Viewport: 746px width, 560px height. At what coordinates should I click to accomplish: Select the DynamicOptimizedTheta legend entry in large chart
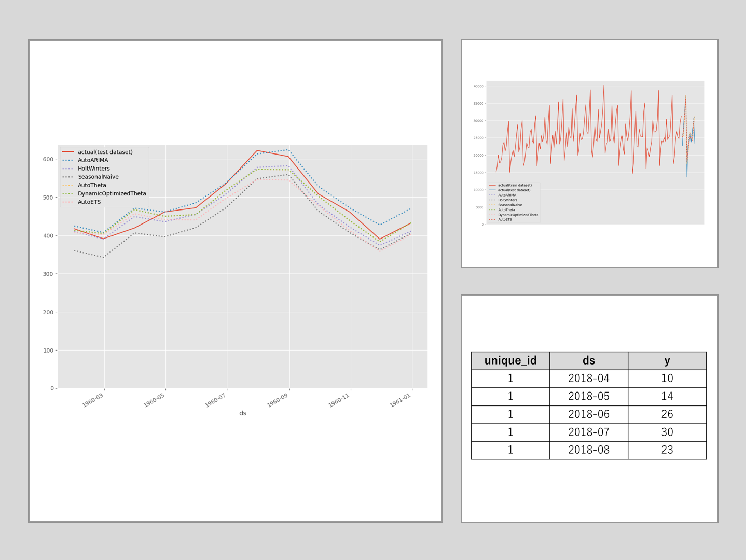112,193
